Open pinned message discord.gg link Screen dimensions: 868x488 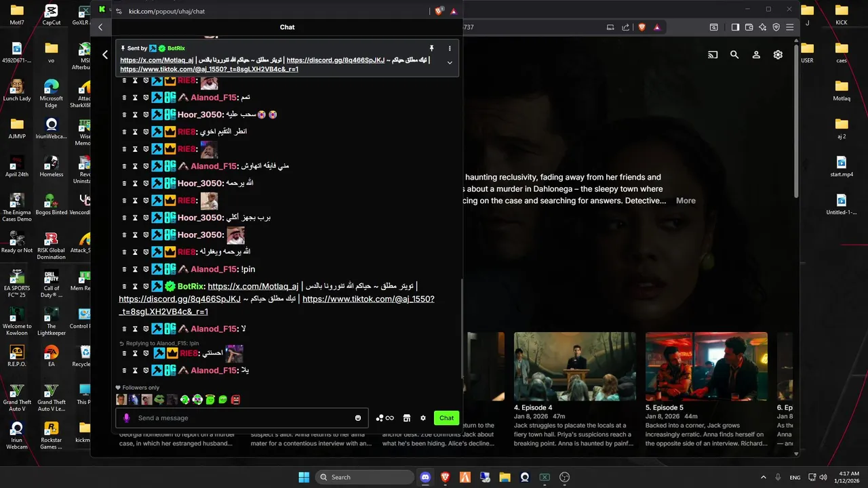(336, 60)
